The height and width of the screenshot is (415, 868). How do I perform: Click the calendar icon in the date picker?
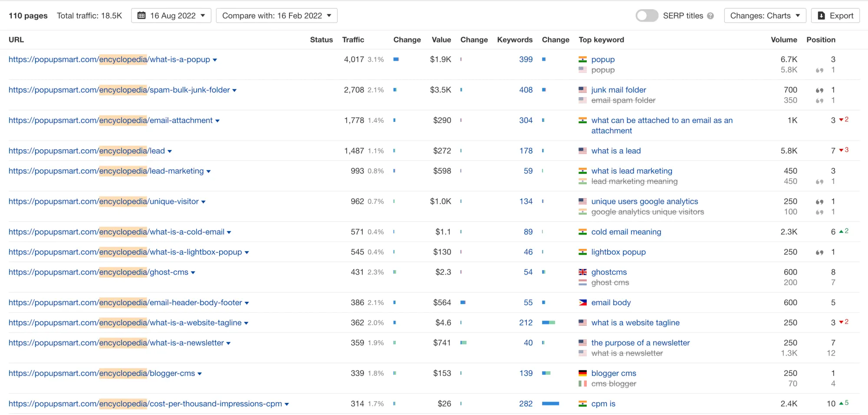pos(141,16)
